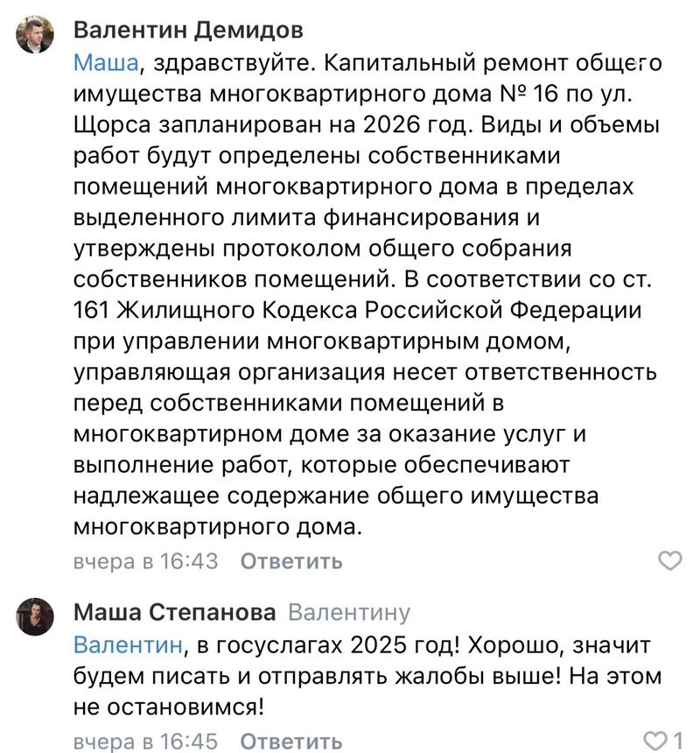This screenshot has width=700, height=753.
Task: Open the вчера в 16:43 timestamp
Action: [146, 561]
